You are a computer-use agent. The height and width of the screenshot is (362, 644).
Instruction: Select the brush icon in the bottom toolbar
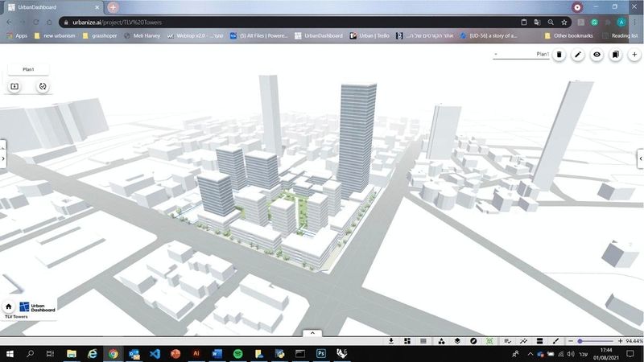(x=555, y=341)
